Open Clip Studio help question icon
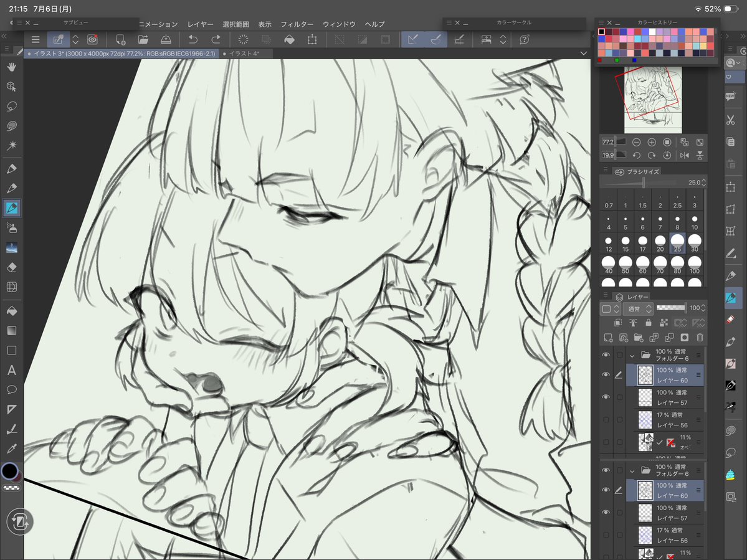This screenshot has height=560, width=747. pos(524,39)
